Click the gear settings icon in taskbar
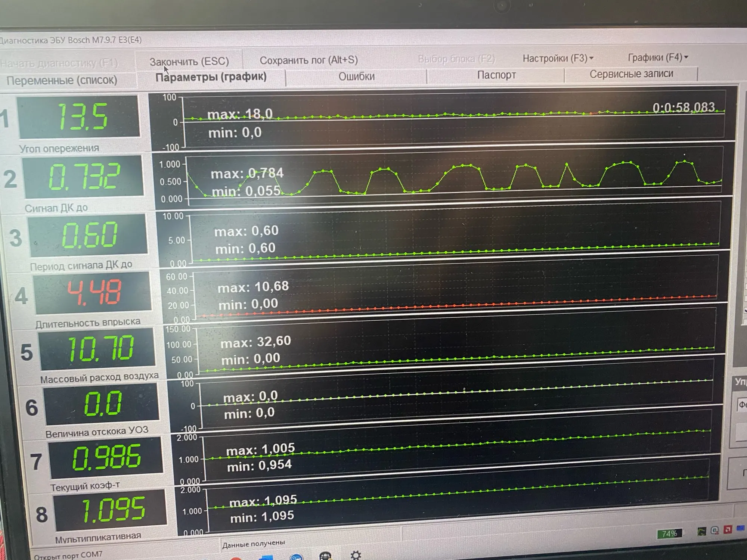The width and height of the screenshot is (747, 560). pyautogui.click(x=356, y=556)
